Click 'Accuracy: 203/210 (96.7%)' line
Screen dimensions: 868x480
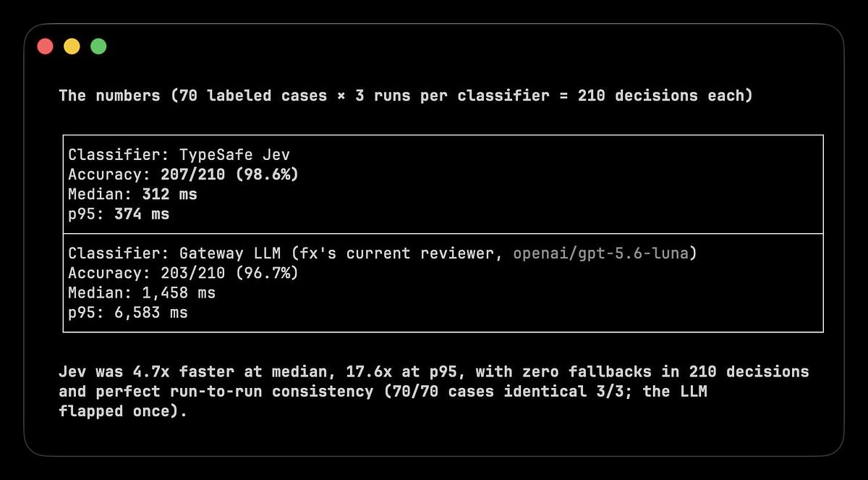[184, 273]
